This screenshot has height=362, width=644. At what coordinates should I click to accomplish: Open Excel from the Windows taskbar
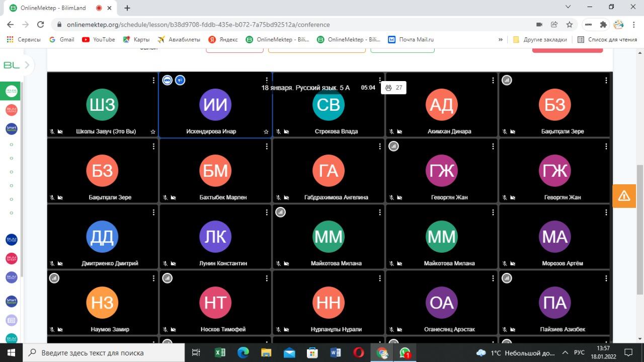click(220, 352)
